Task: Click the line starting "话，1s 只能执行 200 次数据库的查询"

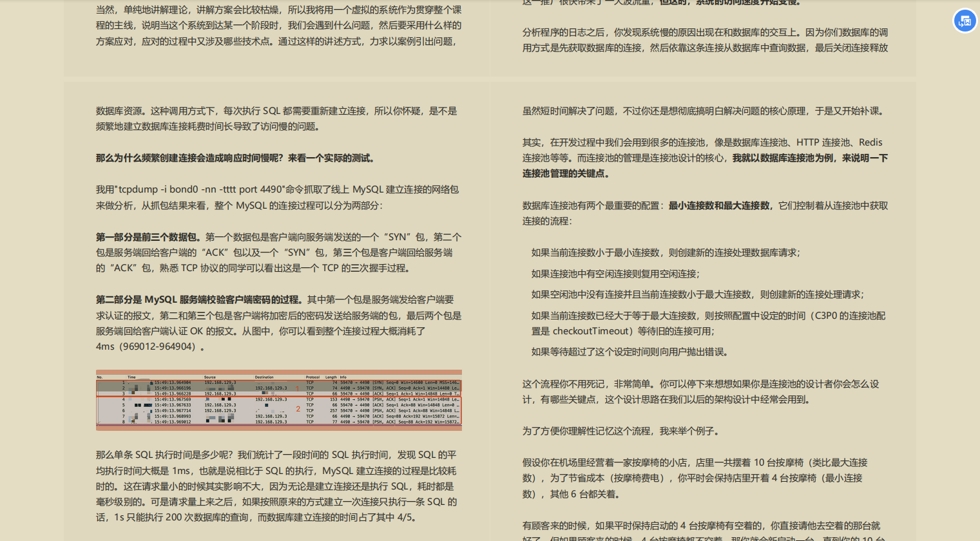Action: pos(256,517)
